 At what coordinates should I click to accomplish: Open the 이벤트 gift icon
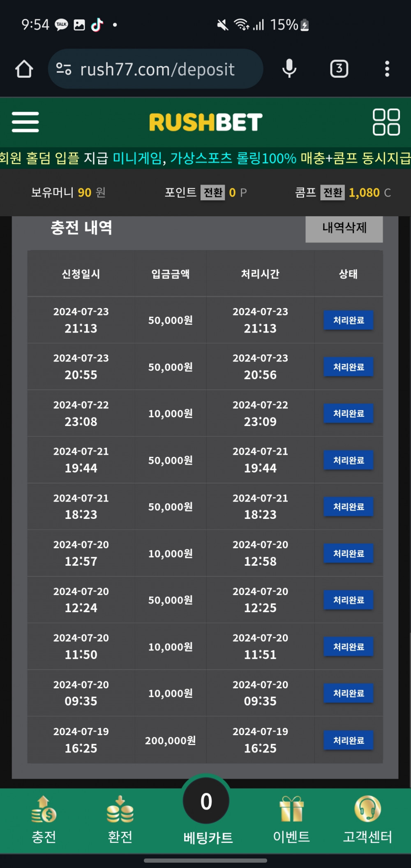(x=291, y=820)
